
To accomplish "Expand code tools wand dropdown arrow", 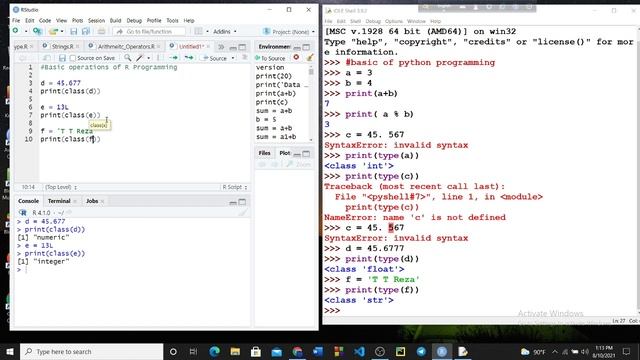I will 149,58.
